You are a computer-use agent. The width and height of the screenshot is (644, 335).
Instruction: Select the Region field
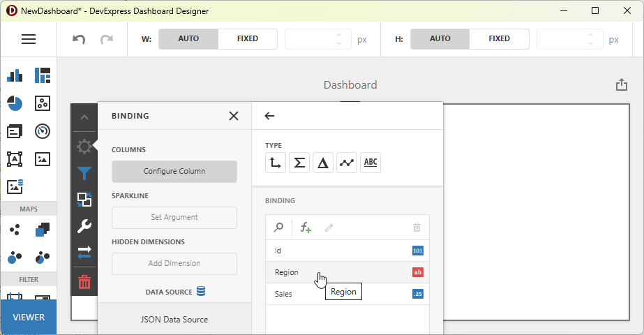pos(347,272)
